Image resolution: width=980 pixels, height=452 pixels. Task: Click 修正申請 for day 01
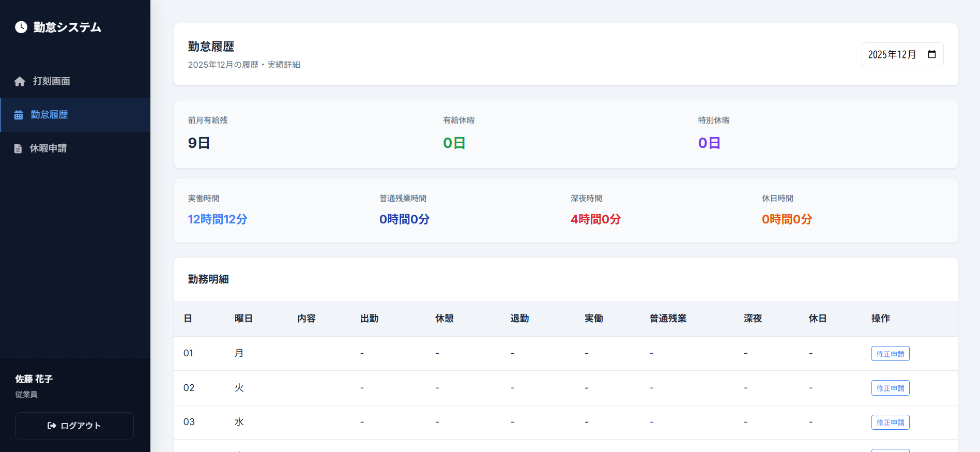point(890,354)
